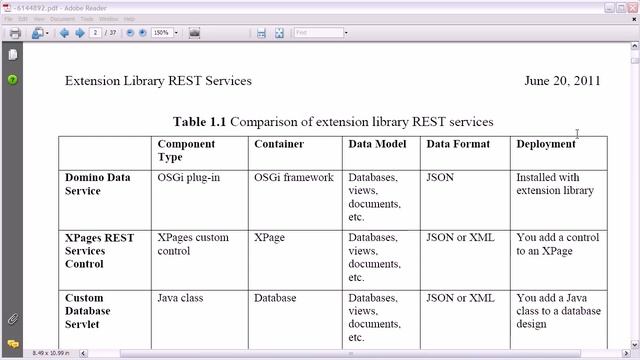Open the Help menu

129,19
